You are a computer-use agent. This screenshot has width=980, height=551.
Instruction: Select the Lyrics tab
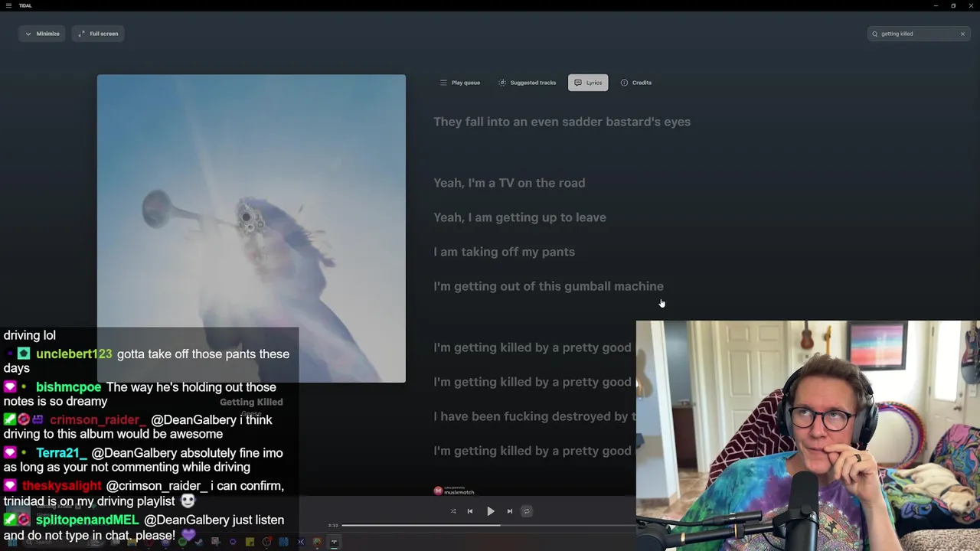(x=588, y=83)
